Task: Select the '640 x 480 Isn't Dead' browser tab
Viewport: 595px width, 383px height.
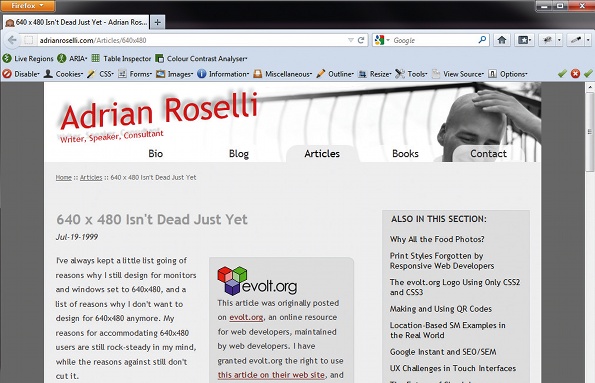Action: (x=76, y=22)
